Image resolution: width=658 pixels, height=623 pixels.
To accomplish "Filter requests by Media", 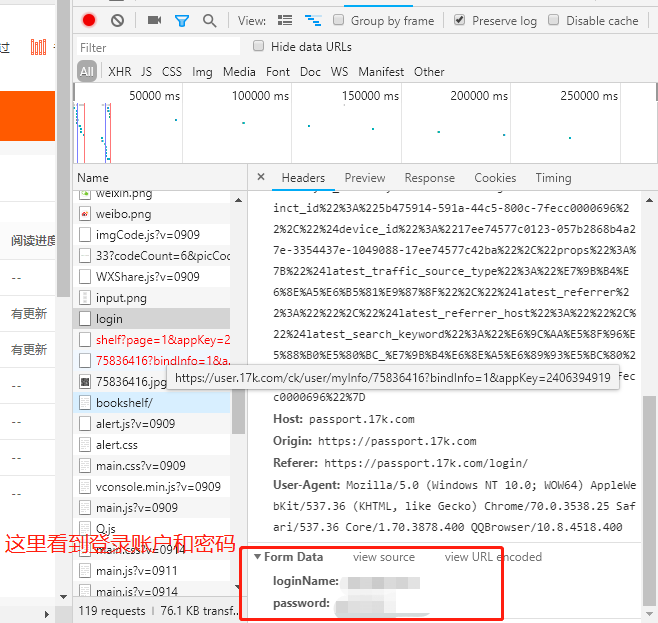I will click(x=239, y=72).
